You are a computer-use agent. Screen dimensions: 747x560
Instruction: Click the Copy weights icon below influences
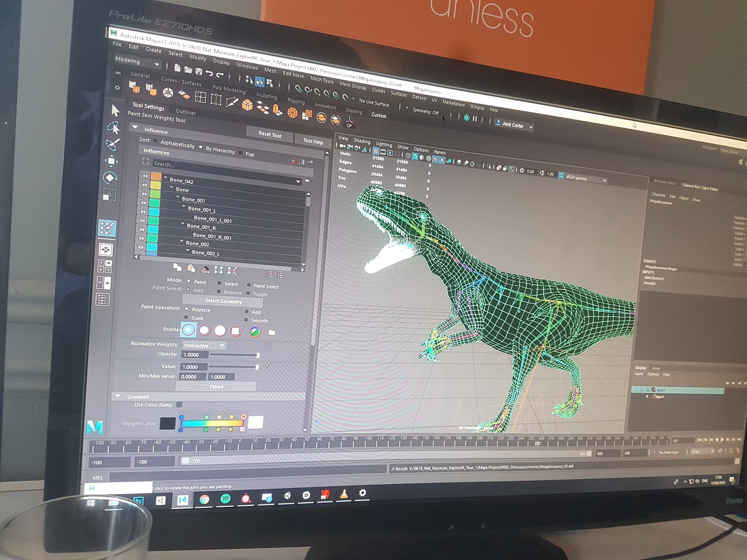pos(177,267)
